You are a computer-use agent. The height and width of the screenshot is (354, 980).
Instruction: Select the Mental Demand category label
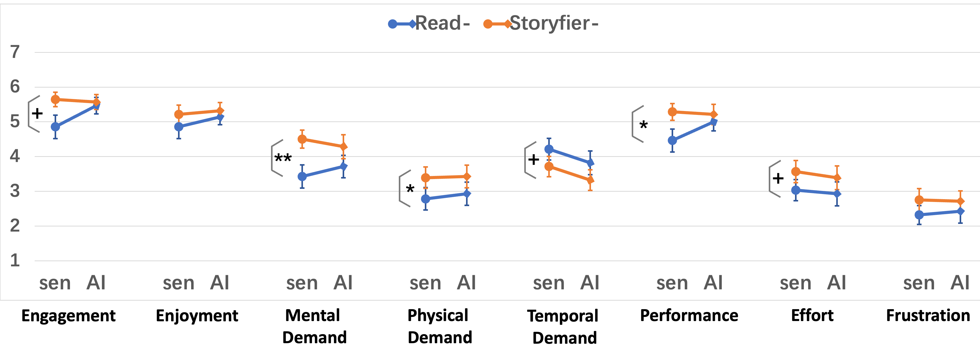point(314,326)
